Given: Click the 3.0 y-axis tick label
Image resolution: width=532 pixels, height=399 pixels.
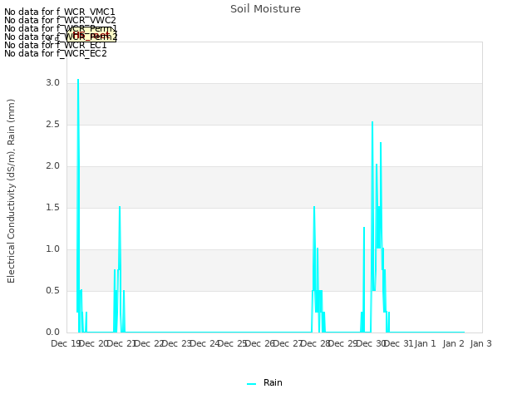Looking at the screenshot, I should point(52,83).
